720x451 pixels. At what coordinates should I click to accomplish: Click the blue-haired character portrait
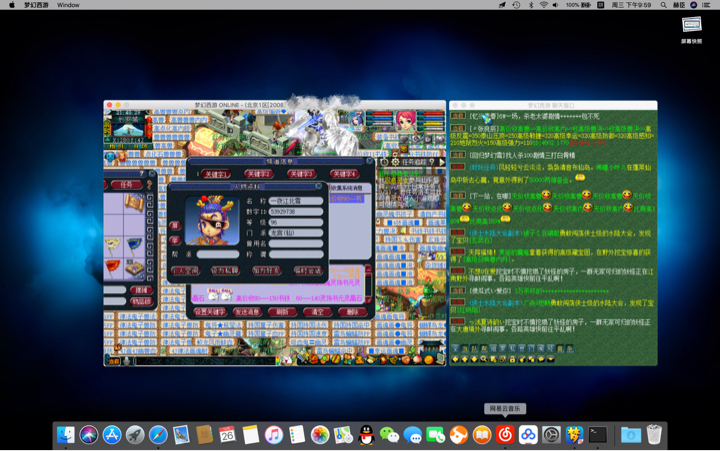click(x=355, y=120)
